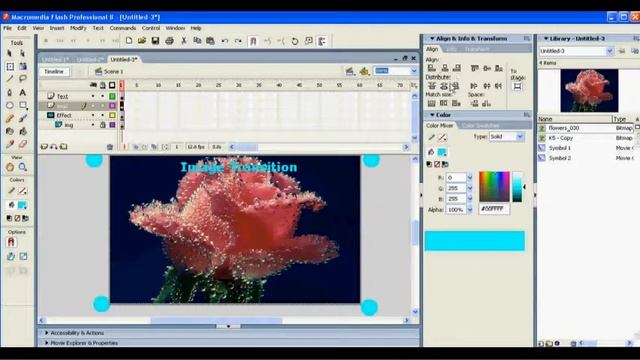Screen dimensions: 640x360
Task: Open the Alpha value dropdown arrow
Action: tap(469, 210)
